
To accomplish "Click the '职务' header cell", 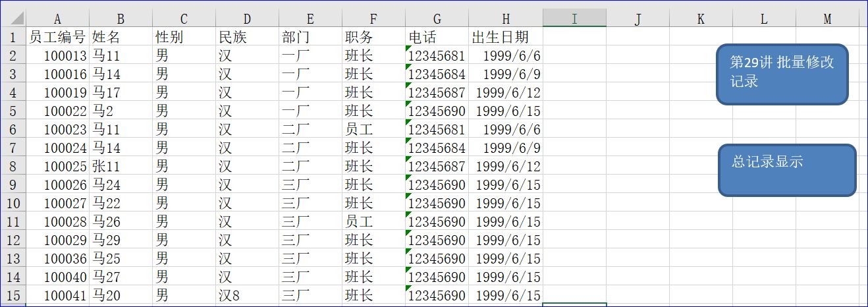I will [374, 37].
